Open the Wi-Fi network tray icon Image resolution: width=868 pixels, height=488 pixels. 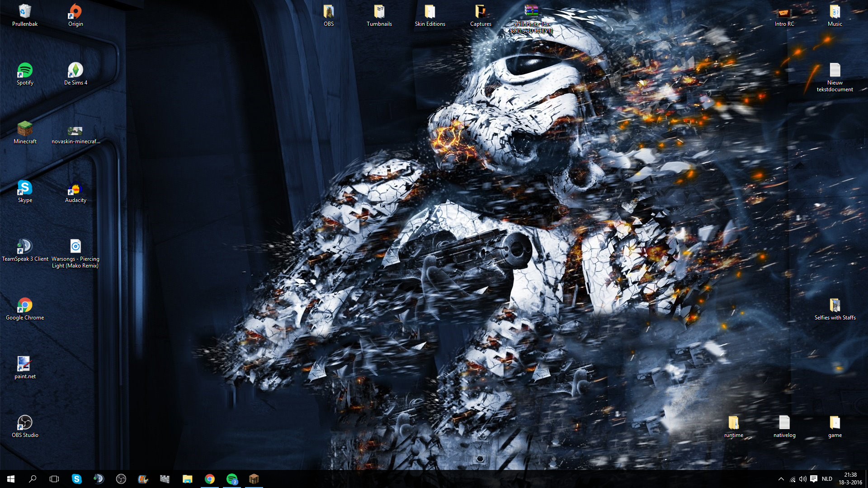(793, 479)
